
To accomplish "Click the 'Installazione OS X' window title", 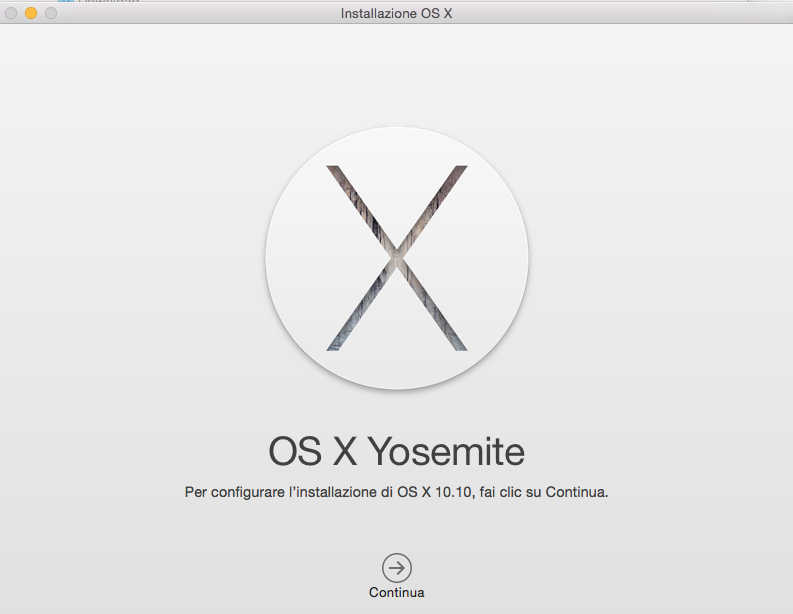I will [x=396, y=14].
